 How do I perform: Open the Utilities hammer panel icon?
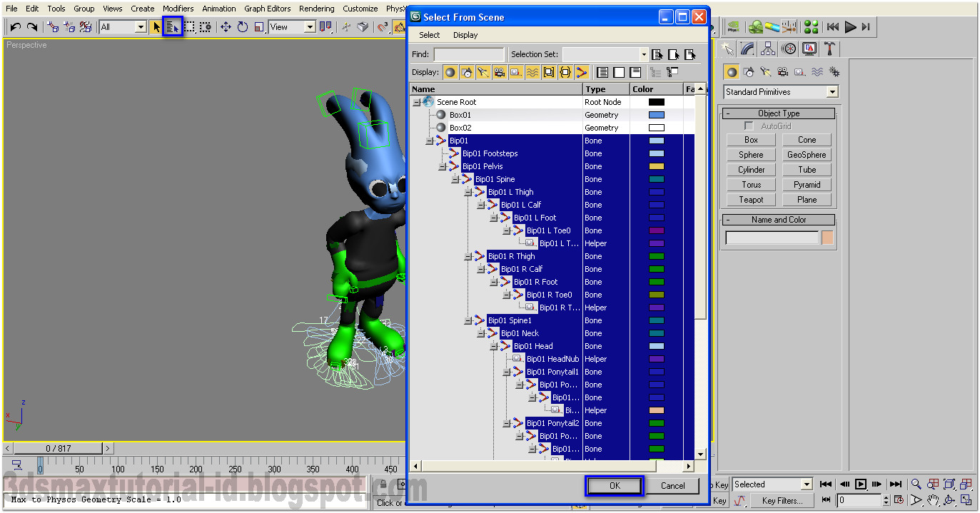pyautogui.click(x=830, y=49)
